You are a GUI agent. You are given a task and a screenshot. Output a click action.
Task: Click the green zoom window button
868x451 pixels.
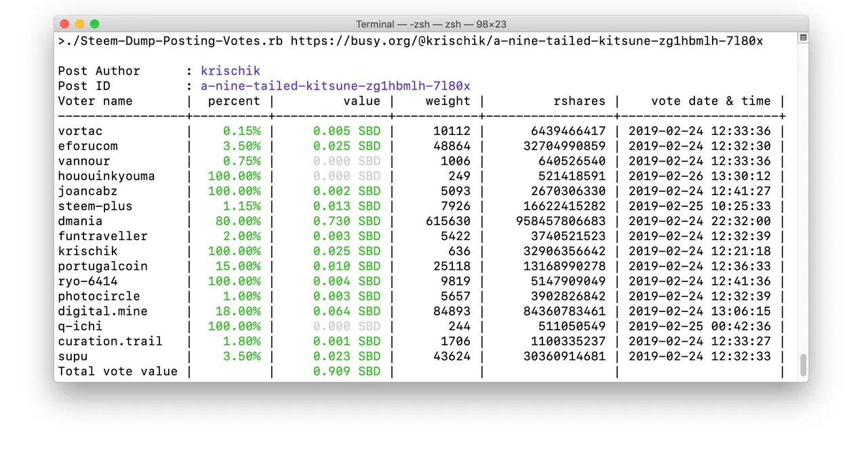pos(94,24)
